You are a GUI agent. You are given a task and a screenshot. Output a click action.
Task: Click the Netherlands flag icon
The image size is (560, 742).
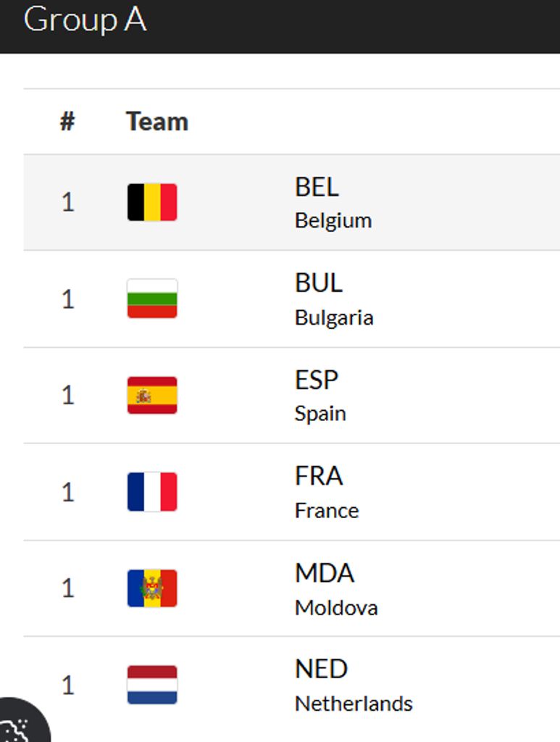pos(152,685)
